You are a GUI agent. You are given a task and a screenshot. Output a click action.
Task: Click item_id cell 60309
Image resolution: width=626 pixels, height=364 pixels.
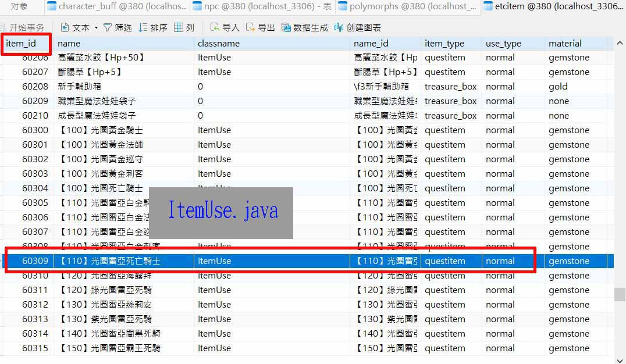pyautogui.click(x=35, y=261)
